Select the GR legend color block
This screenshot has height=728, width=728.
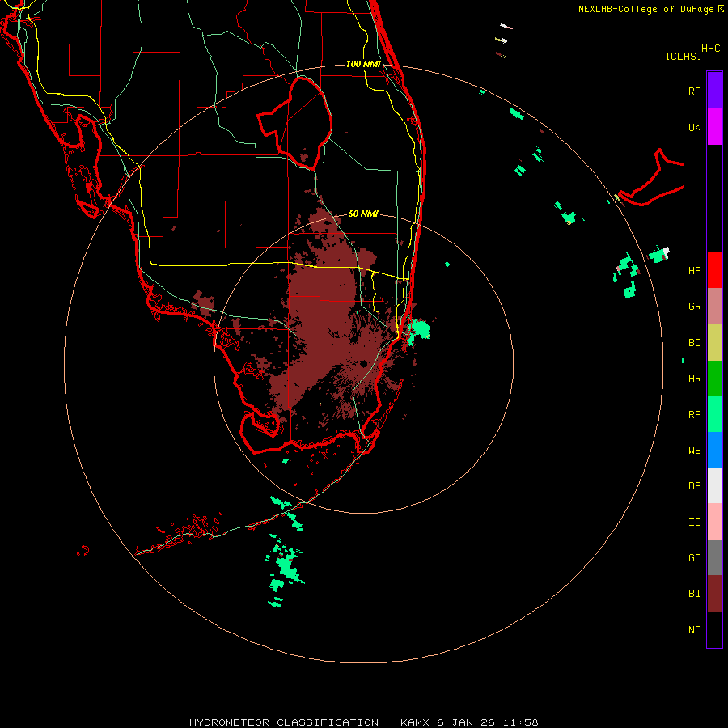click(714, 307)
